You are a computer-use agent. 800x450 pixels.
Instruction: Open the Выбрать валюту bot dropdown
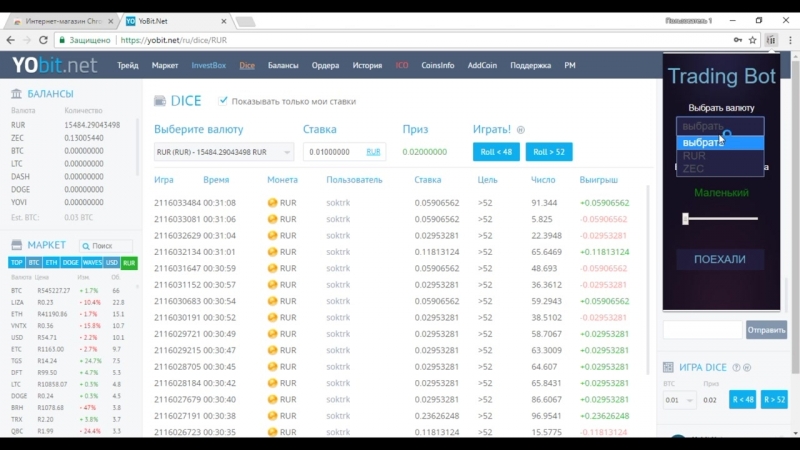tap(720, 126)
